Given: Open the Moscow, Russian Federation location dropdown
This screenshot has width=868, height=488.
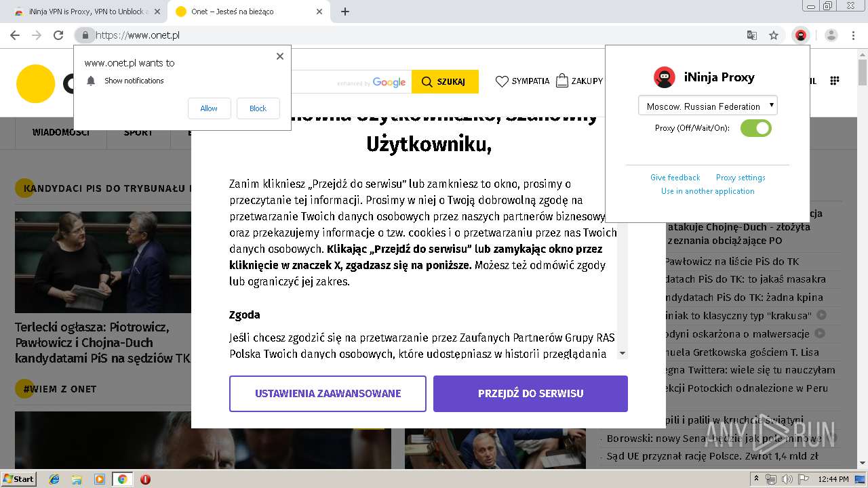Looking at the screenshot, I should point(708,106).
